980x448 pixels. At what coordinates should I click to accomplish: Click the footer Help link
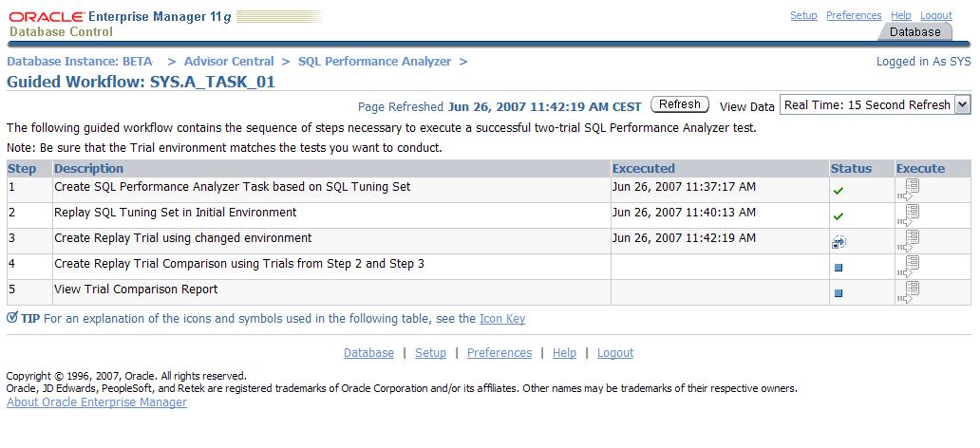click(564, 353)
